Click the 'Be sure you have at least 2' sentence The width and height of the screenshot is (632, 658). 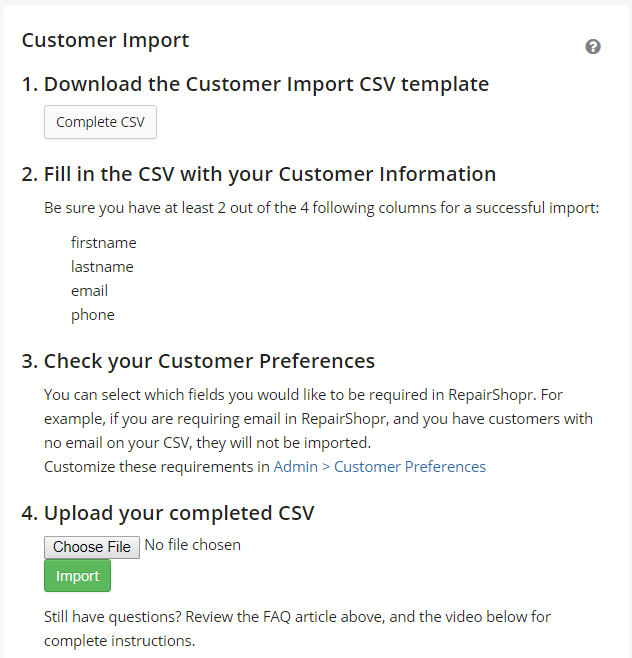tap(321, 208)
